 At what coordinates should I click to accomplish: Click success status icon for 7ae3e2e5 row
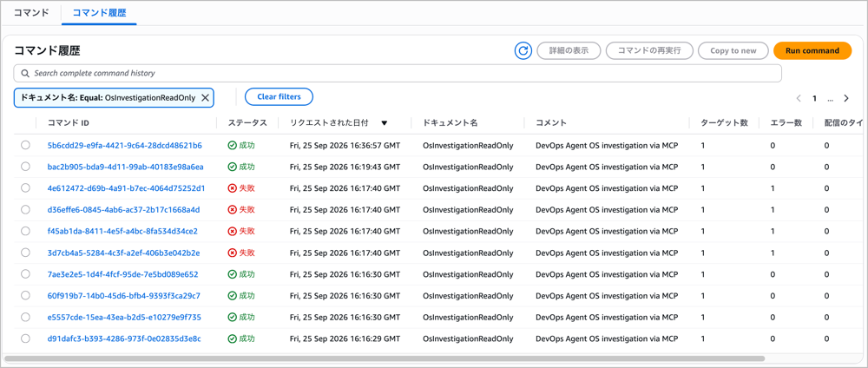(232, 274)
